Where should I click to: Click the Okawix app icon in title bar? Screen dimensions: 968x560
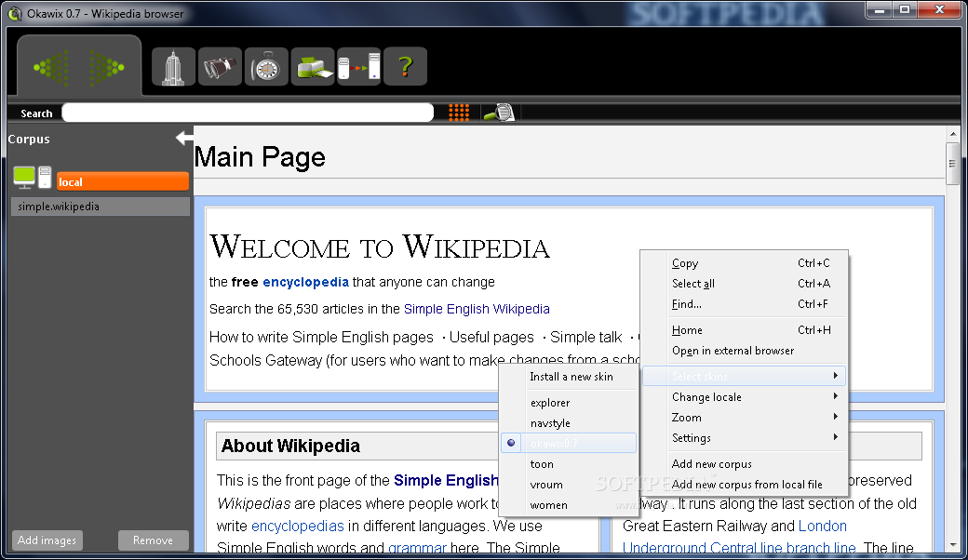[14, 13]
